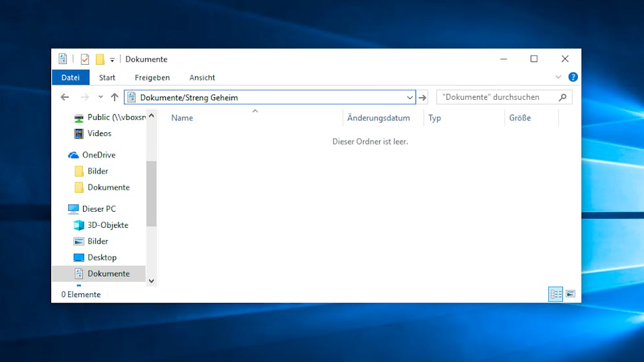Click the 0 Elemente status text
The width and height of the screenshot is (644, 362).
click(81, 295)
